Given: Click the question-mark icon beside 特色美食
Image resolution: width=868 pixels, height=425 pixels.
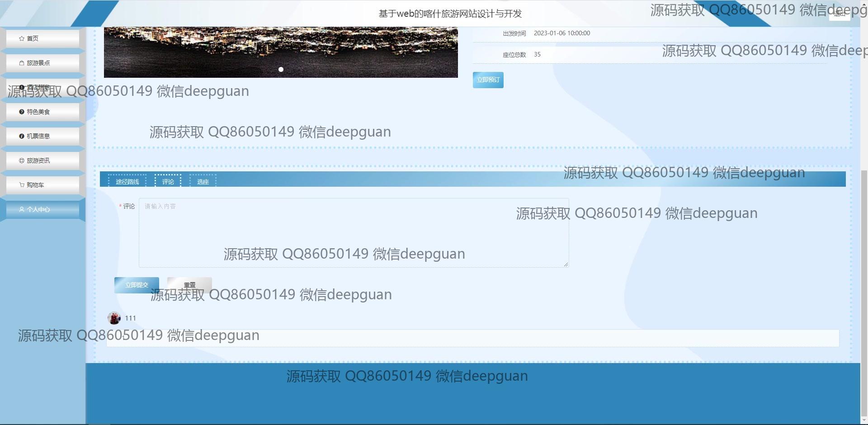Looking at the screenshot, I should 21,112.
